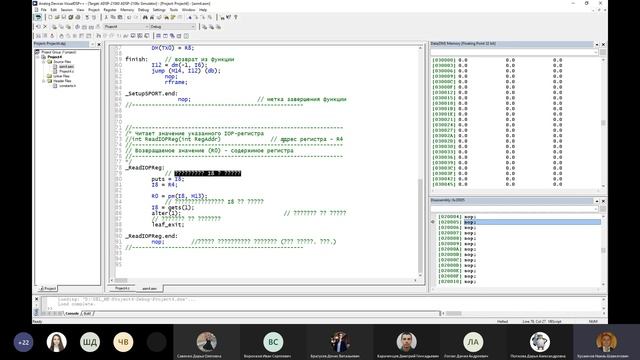Select the Build output tab
640x360 pixels.
(87, 313)
